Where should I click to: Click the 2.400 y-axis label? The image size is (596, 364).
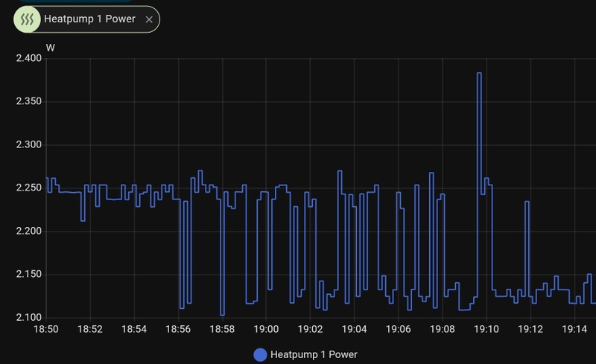tap(29, 58)
